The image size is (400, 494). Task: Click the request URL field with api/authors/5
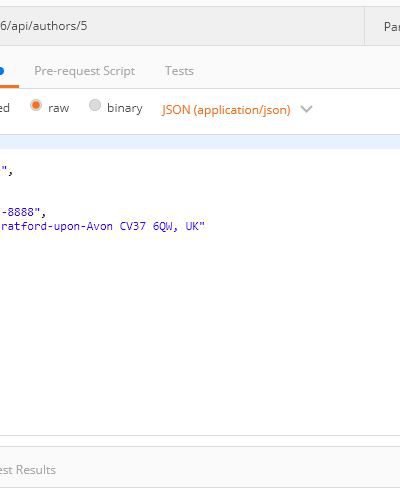pyautogui.click(x=182, y=26)
